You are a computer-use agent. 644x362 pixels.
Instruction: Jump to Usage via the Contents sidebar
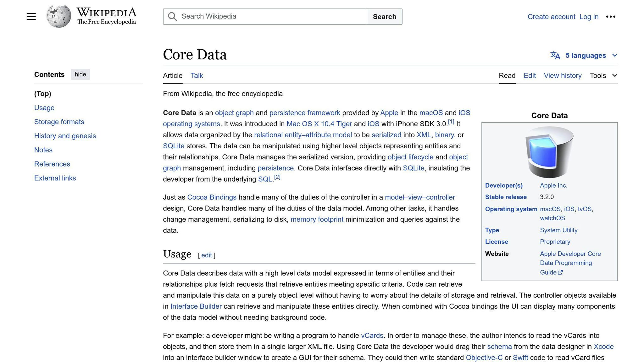tap(44, 107)
